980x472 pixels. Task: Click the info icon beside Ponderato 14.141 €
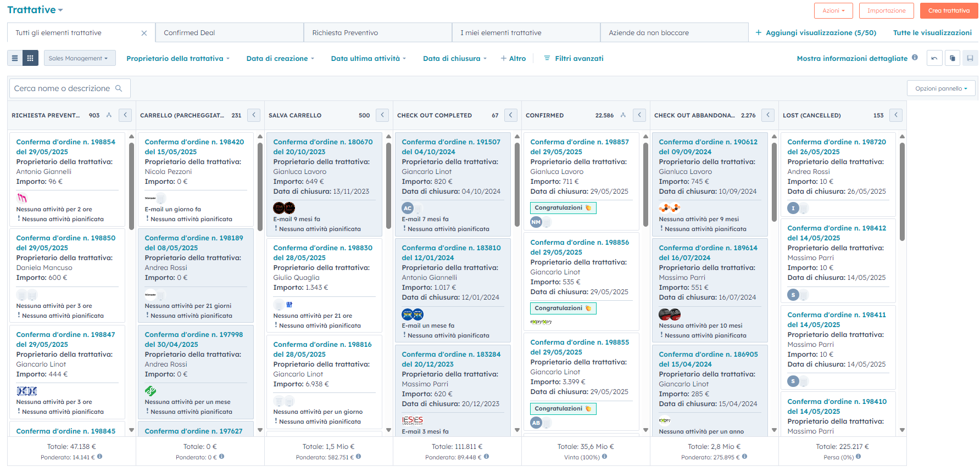[99, 457]
